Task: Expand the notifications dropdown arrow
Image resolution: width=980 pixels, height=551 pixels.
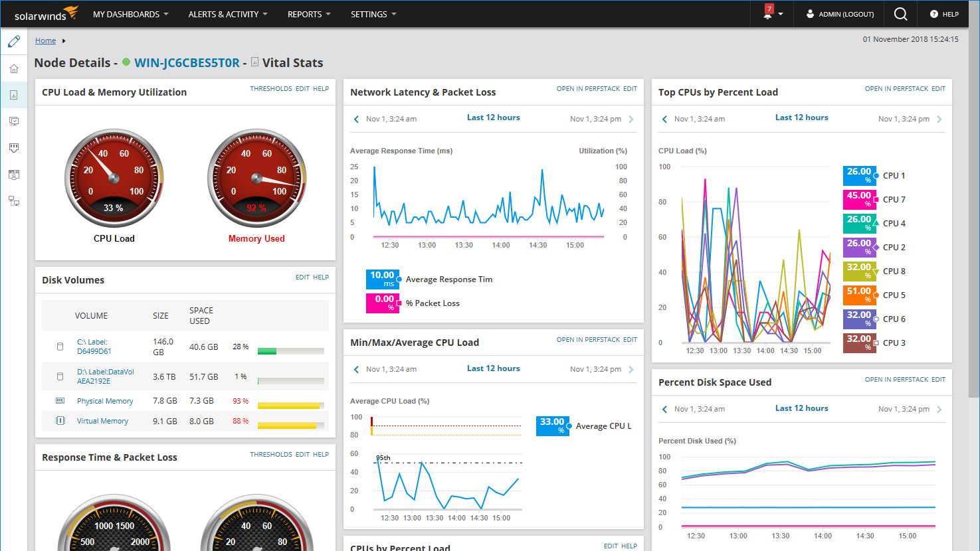Action: coord(781,14)
